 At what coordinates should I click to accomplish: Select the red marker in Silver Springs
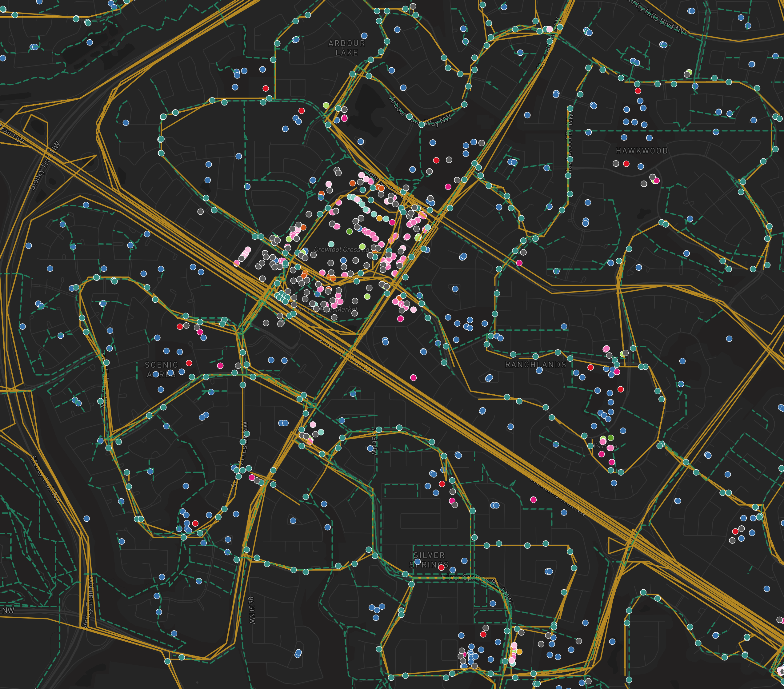442,568
